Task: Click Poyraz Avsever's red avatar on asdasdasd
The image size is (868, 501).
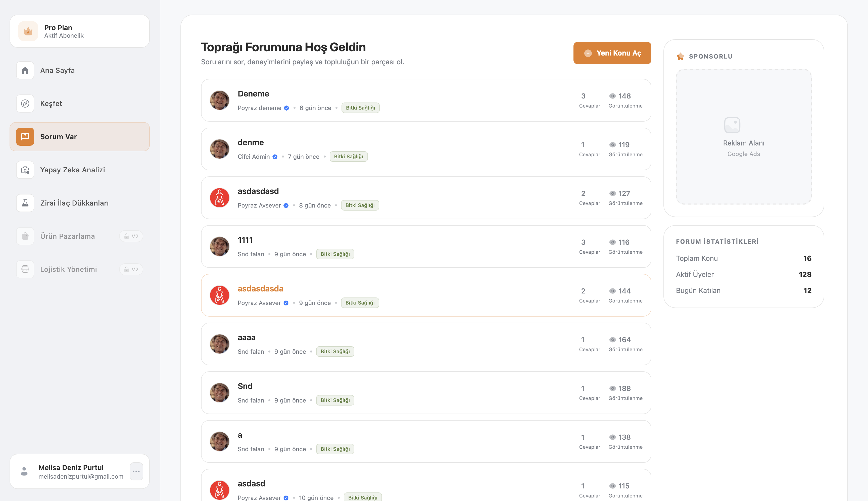Action: (220, 197)
